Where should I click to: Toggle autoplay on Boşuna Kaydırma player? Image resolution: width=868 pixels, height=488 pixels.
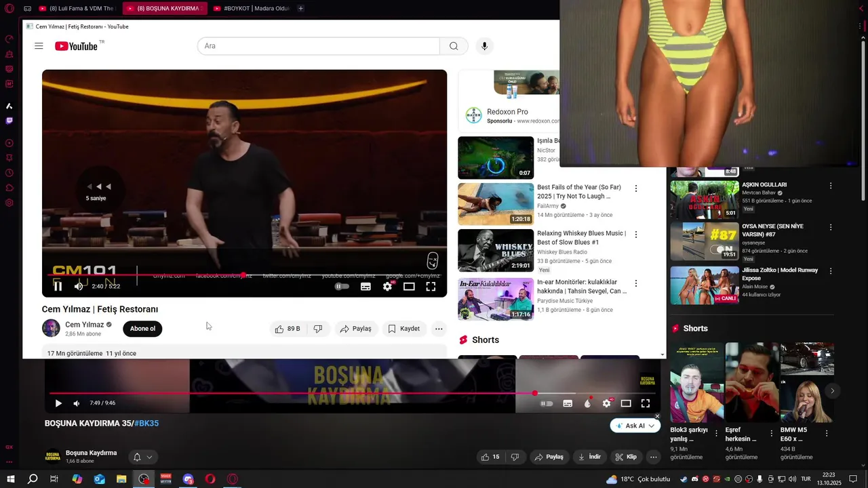[x=546, y=403]
